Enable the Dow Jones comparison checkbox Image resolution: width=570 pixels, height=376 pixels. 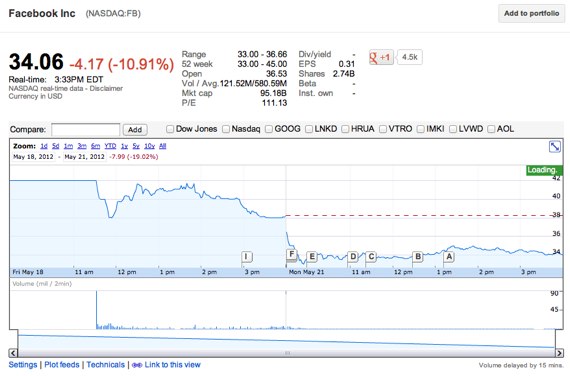click(170, 129)
